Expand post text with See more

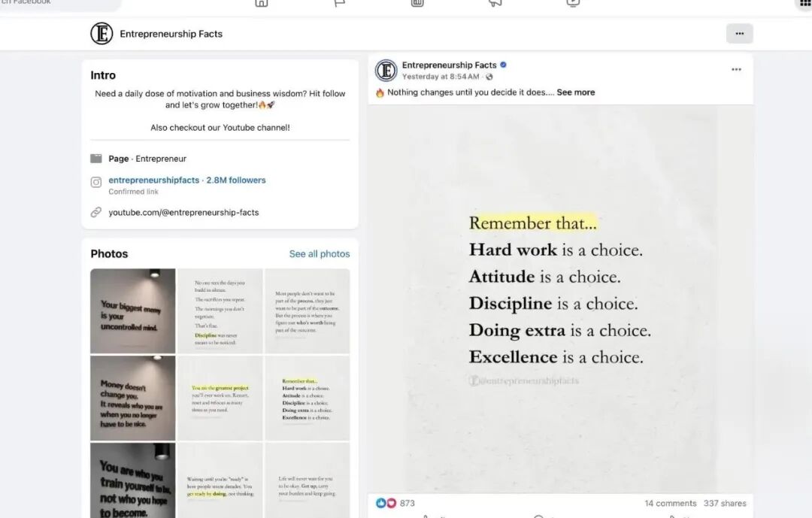tap(576, 92)
